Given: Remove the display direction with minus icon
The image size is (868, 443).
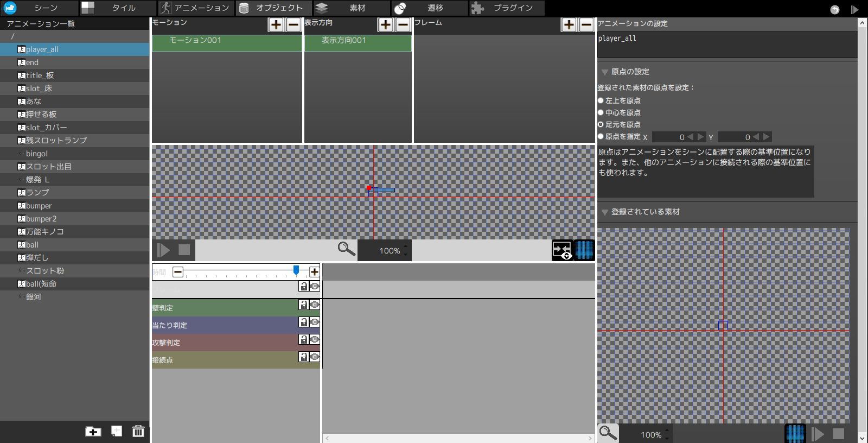Looking at the screenshot, I should (x=403, y=24).
